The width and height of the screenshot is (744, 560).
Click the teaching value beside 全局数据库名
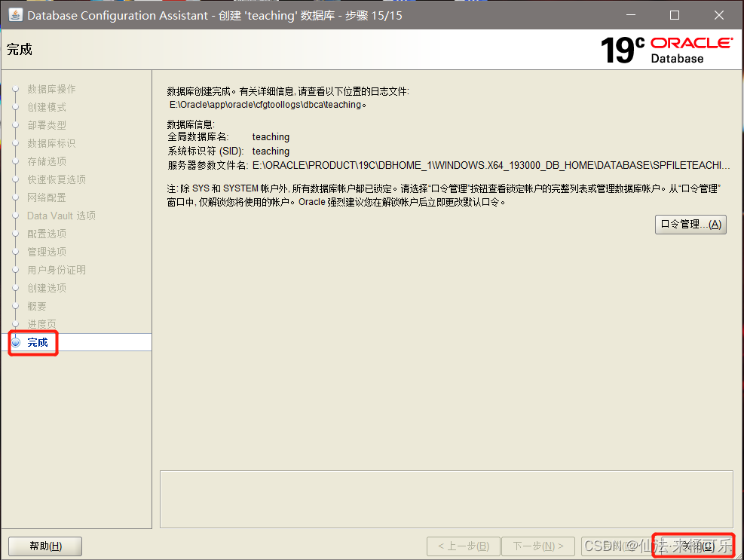click(271, 136)
